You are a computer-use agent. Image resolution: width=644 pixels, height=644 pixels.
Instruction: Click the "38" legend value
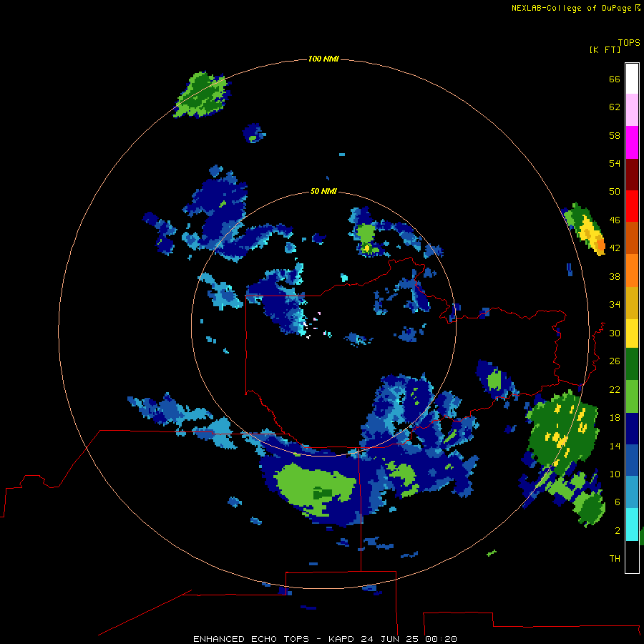click(615, 277)
